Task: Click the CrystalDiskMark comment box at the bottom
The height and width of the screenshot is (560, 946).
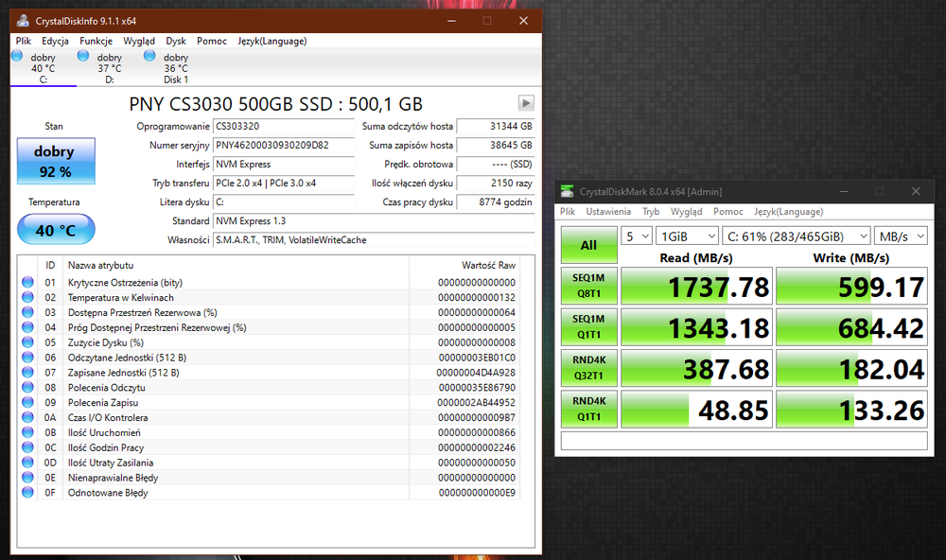Action: click(x=744, y=441)
